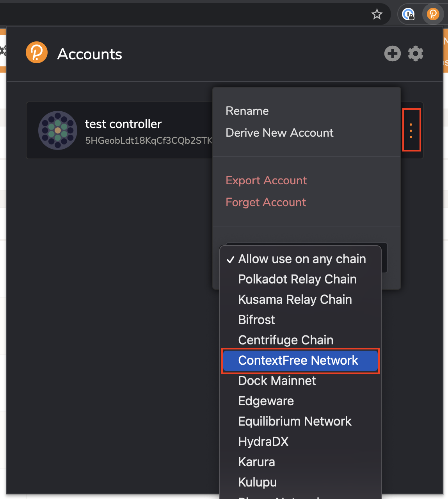Click the Polkadot logo beside Accounts
The image size is (448, 499).
tap(37, 52)
